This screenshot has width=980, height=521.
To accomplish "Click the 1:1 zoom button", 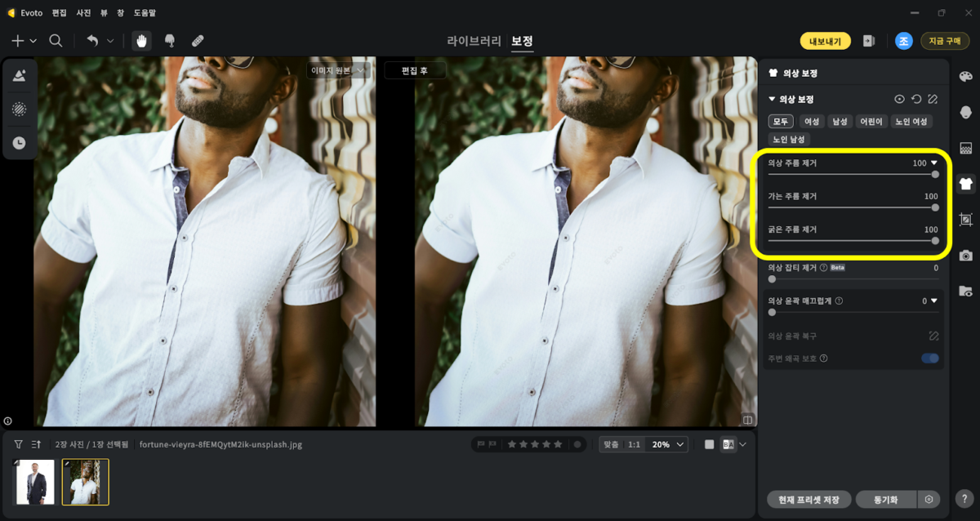I will (634, 444).
